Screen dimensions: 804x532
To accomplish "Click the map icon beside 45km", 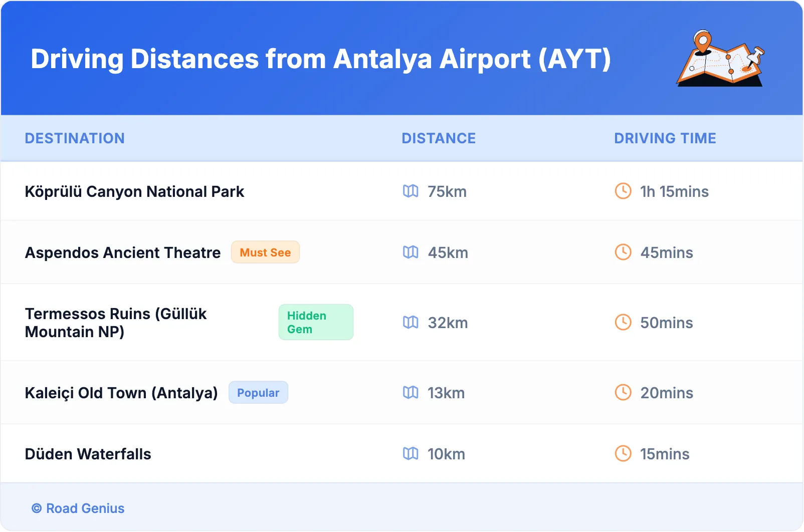I will (x=411, y=252).
